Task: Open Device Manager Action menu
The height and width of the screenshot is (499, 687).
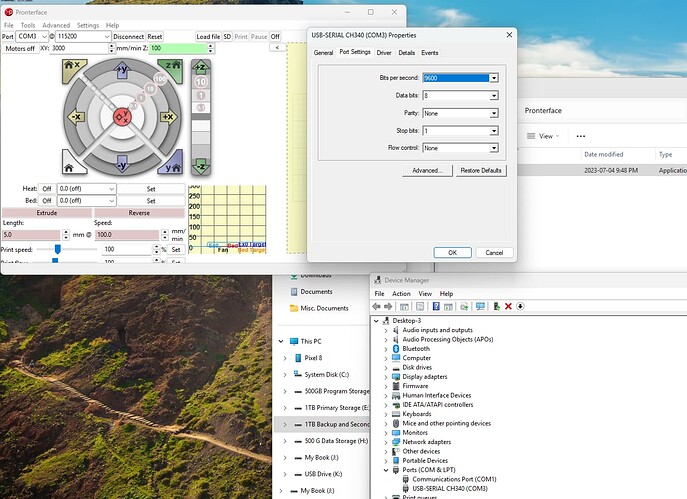Action: coord(401,294)
